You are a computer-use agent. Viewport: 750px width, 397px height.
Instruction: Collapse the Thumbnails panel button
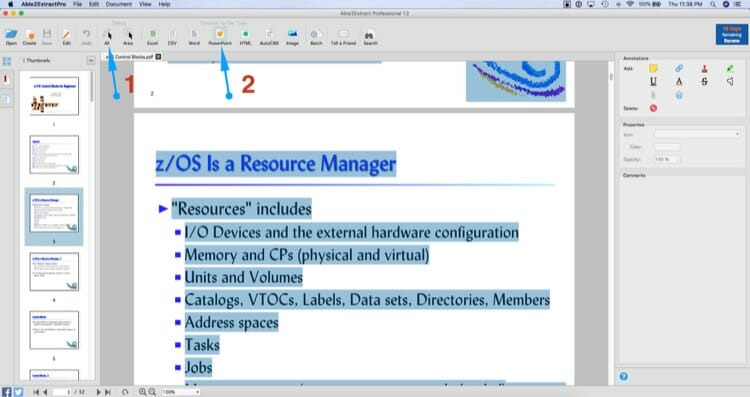click(90, 61)
